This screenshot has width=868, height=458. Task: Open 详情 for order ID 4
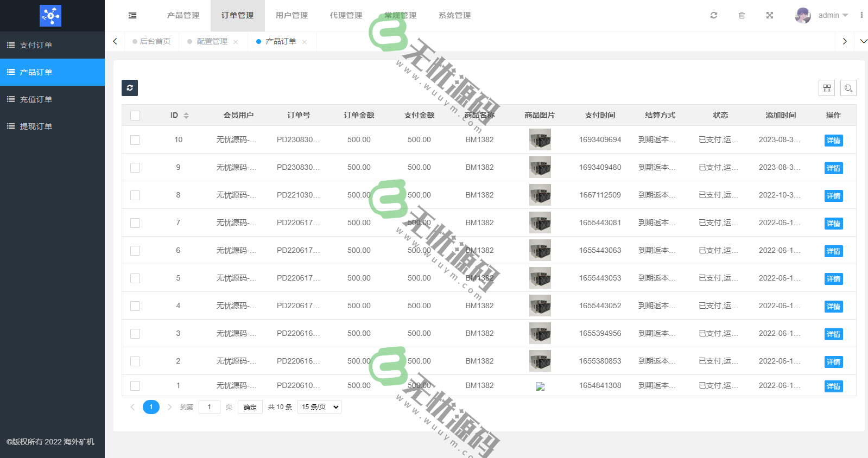[x=834, y=307]
